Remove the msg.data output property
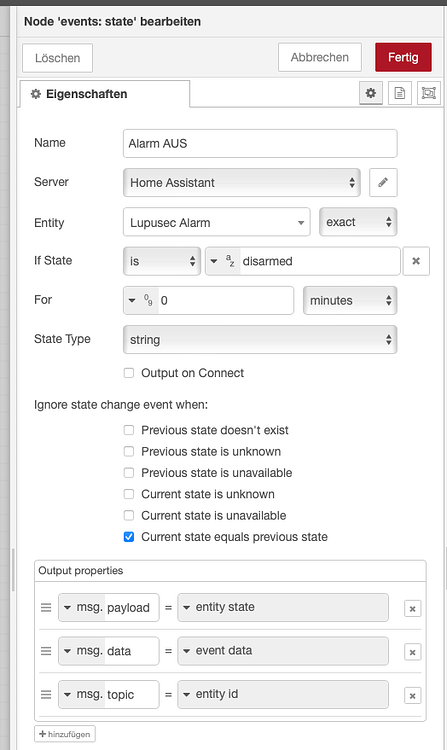This screenshot has height=750, width=447. coord(413,652)
